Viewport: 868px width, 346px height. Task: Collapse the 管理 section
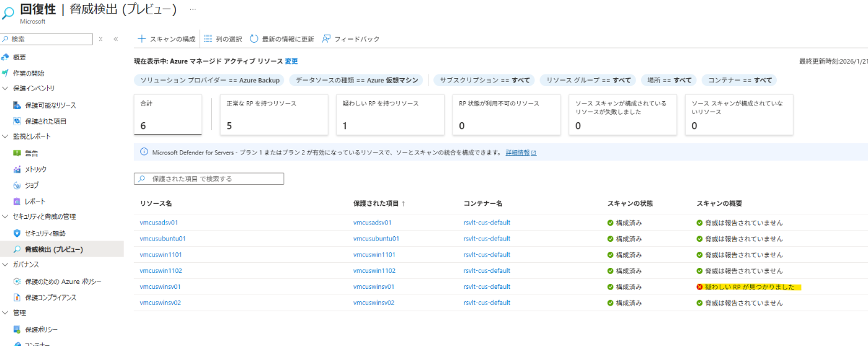tap(6, 313)
